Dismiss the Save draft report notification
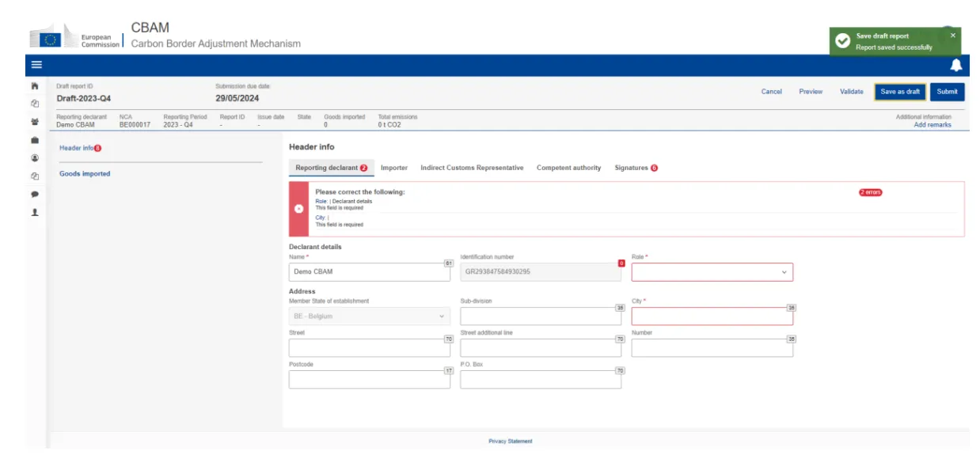 pos(953,36)
